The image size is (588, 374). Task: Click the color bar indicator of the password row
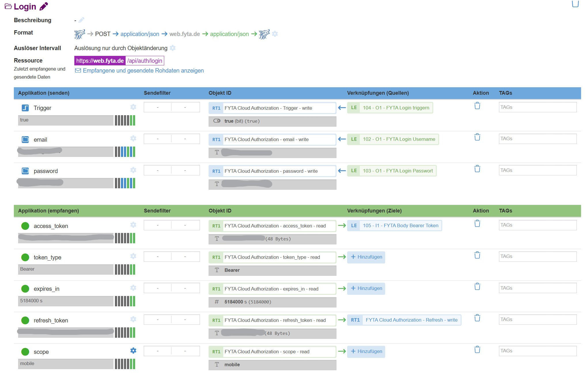(125, 183)
